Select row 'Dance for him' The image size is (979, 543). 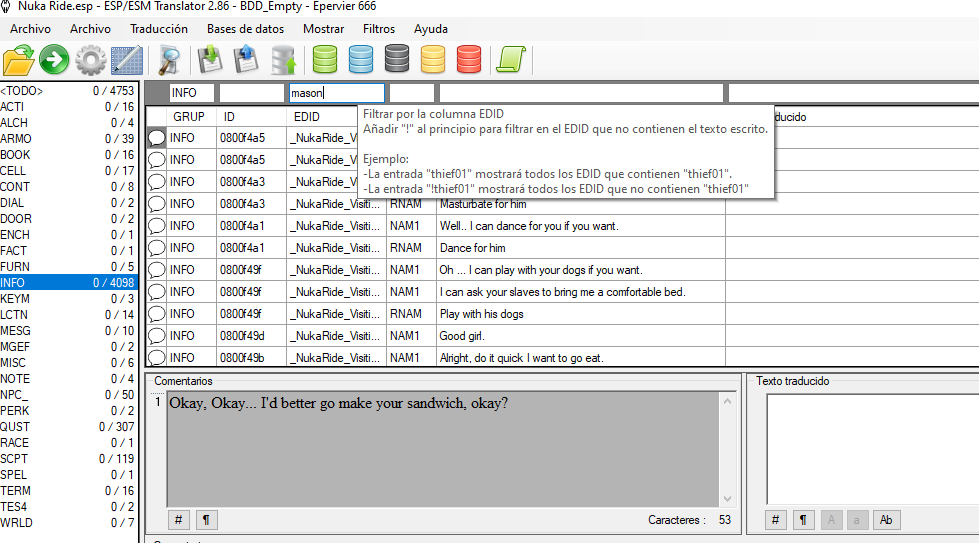point(562,248)
